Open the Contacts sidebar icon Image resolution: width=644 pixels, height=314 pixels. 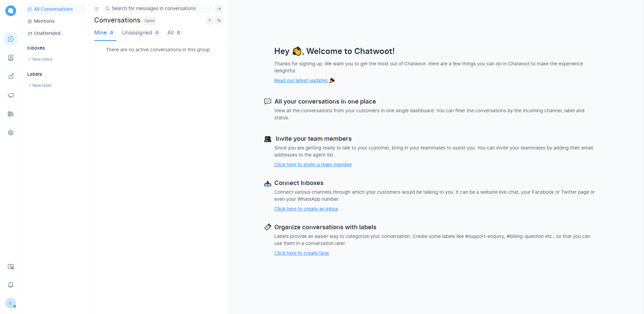[x=11, y=58]
